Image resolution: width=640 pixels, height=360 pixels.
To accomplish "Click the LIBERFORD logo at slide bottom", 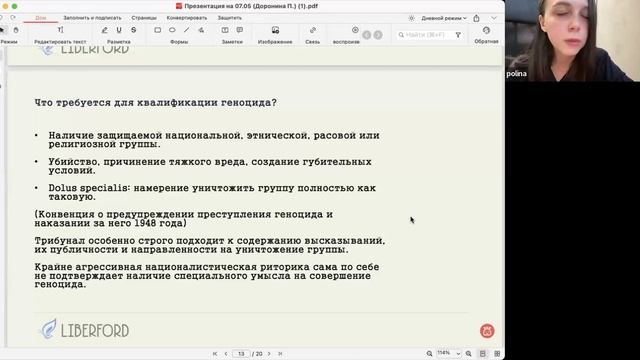I will pos(85,329).
